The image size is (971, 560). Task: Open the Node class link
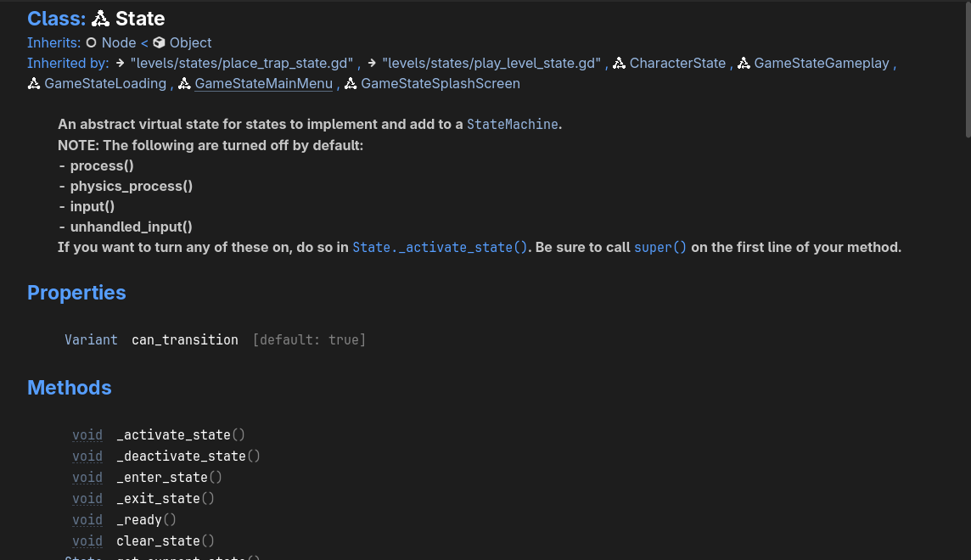tap(119, 42)
